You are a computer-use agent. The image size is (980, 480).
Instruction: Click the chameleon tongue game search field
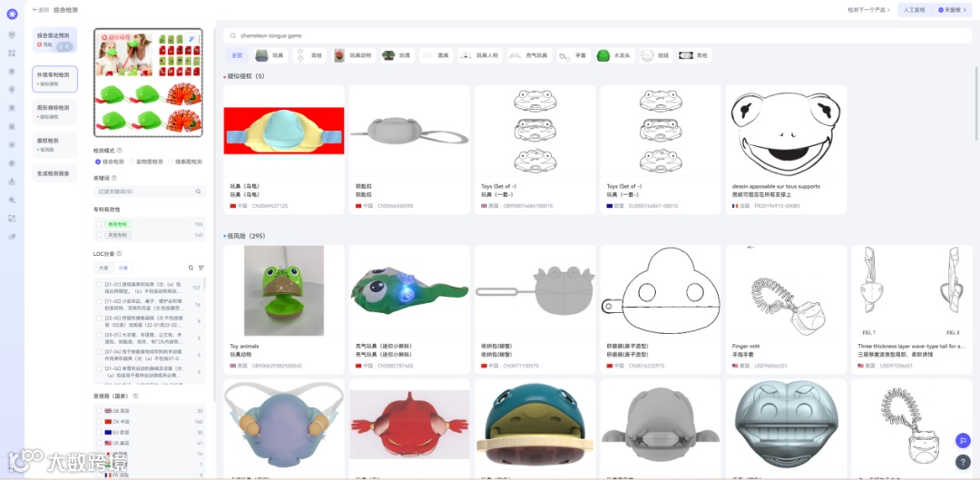(x=598, y=36)
